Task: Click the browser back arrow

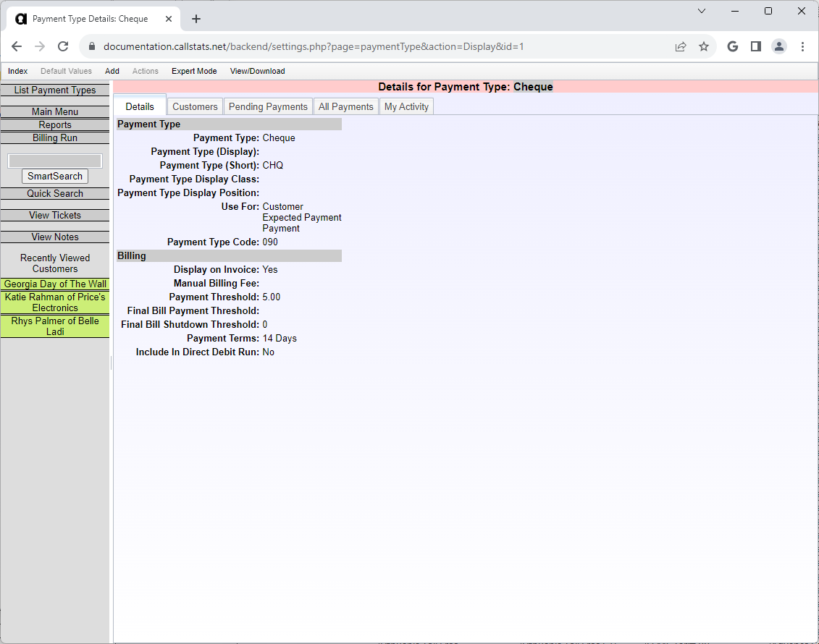Action: tap(17, 46)
